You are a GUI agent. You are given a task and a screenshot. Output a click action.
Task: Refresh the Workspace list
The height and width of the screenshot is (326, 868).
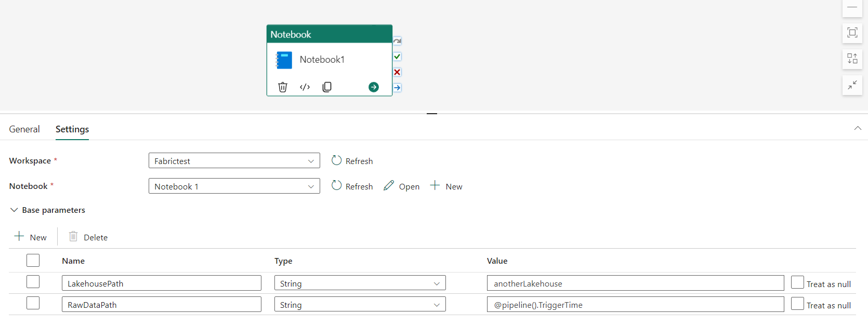pyautogui.click(x=352, y=161)
